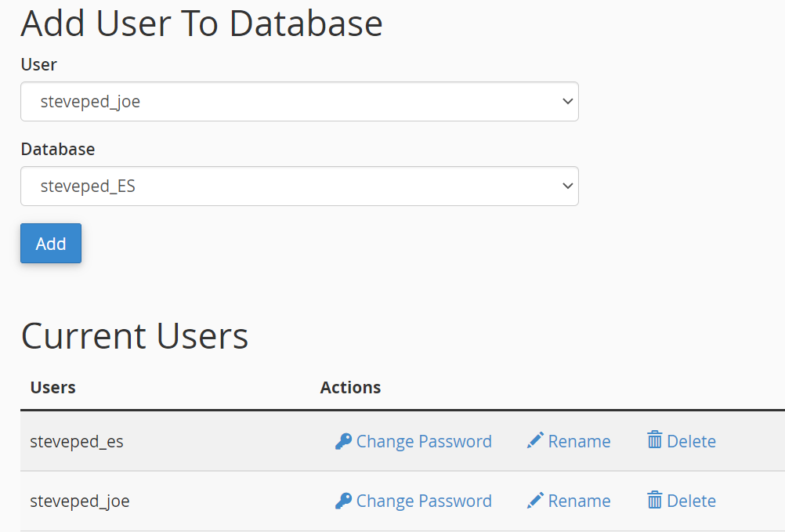Click the chevron arrow on Database dropdown
Screen dimensions: 785x532
coord(568,186)
